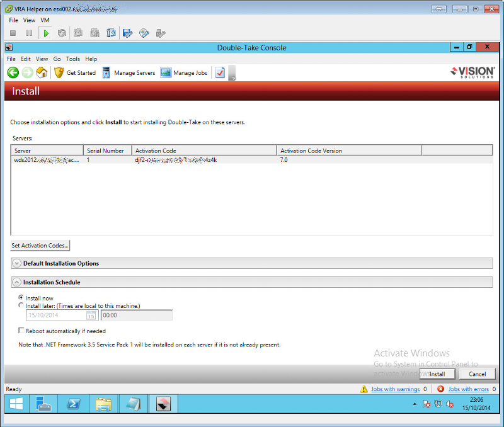The width and height of the screenshot is (504, 427).
Task: Open the VM menu in VRA Helper window
Action: (45, 20)
